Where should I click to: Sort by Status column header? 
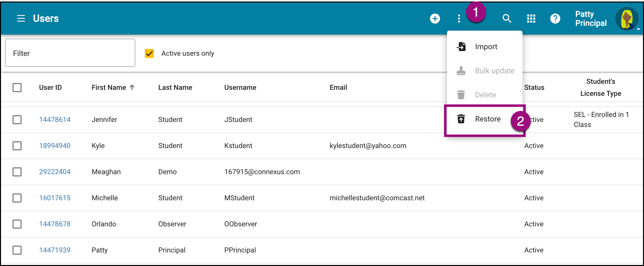click(534, 88)
